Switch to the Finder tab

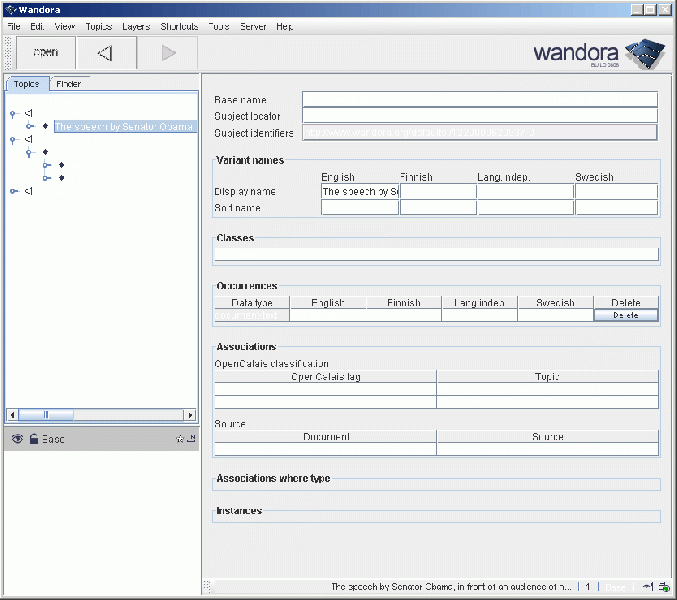pyautogui.click(x=68, y=84)
